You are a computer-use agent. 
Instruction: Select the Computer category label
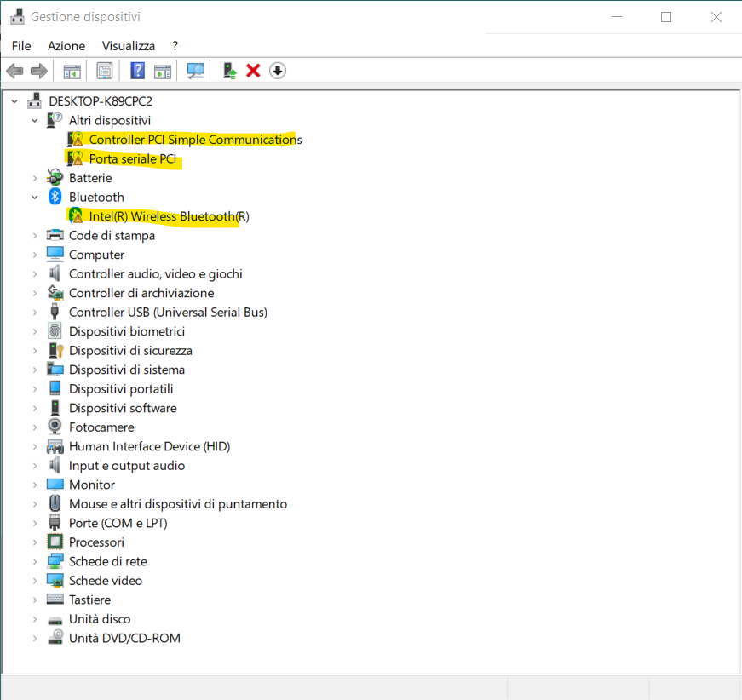coord(96,255)
